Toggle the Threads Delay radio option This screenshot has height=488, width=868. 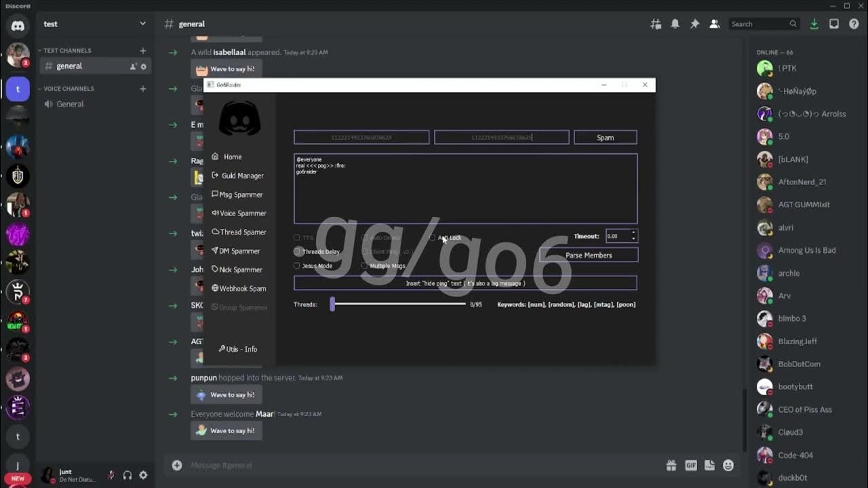click(x=297, y=251)
